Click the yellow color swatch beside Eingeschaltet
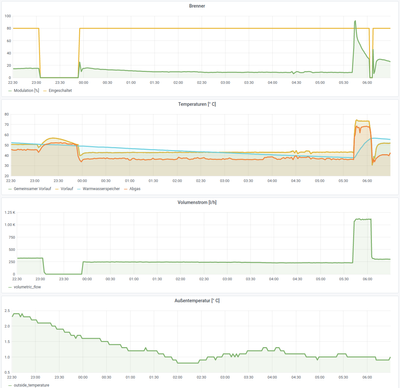This screenshot has width=400, height=388. coord(45,91)
